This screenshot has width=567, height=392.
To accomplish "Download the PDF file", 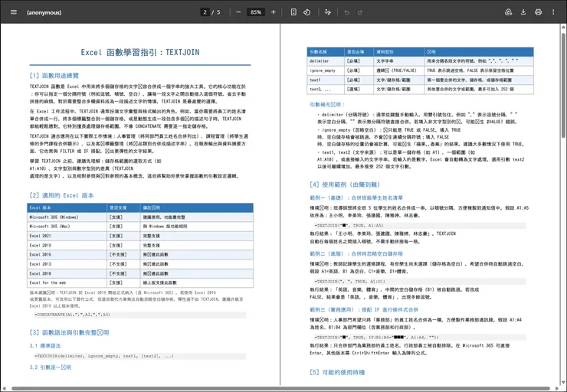I will click(523, 12).
